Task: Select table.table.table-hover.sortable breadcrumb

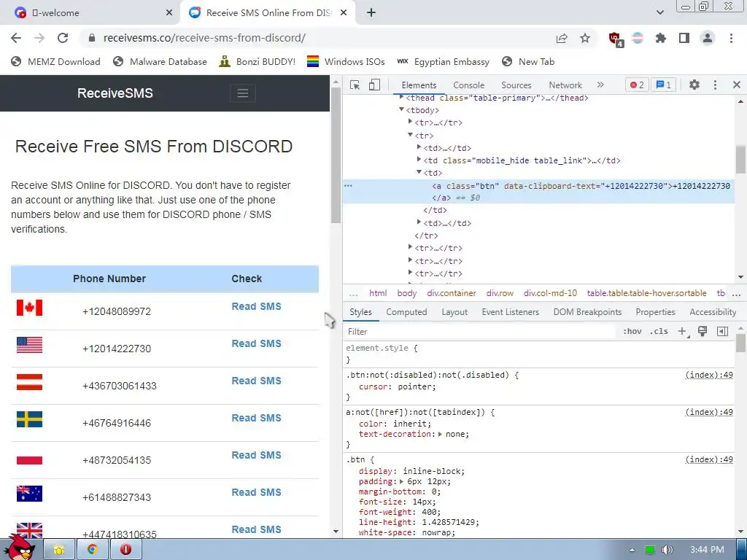Action: 646,293
